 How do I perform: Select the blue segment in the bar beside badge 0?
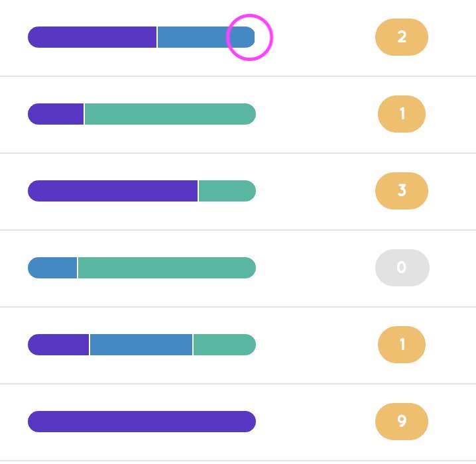pos(52,268)
